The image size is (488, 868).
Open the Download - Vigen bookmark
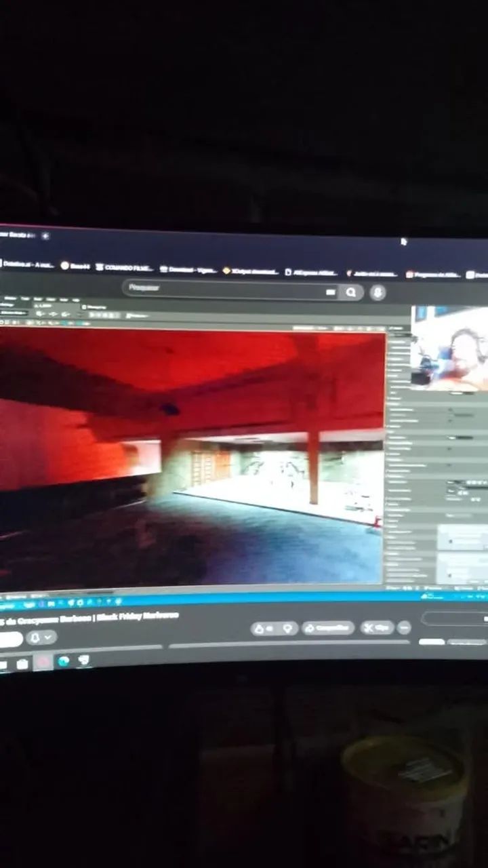(188, 269)
